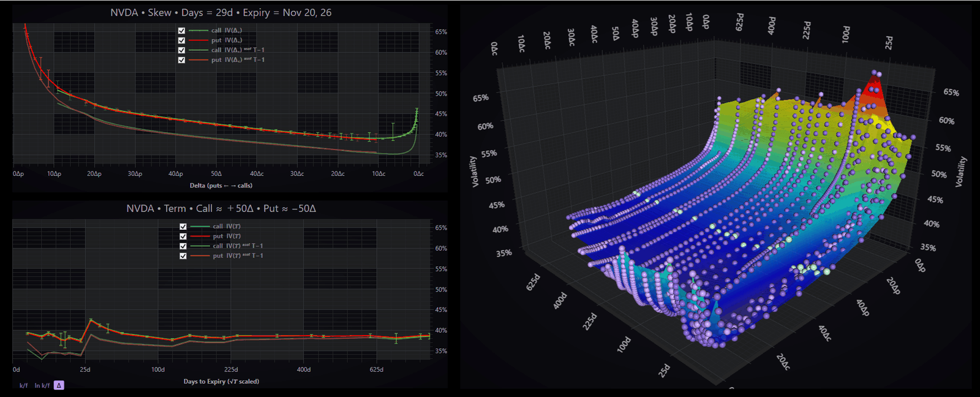
Task: Click the NVDA Skew chart title
Action: point(221,12)
